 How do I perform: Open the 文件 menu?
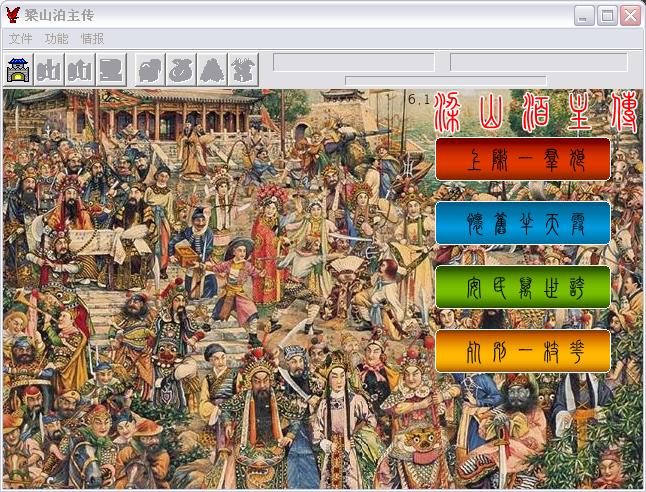pos(20,39)
